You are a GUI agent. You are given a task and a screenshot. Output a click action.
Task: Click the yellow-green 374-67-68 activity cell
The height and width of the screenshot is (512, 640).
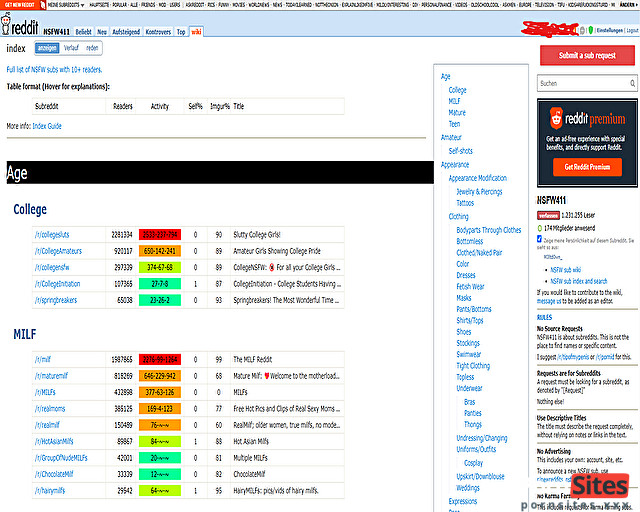[160, 267]
